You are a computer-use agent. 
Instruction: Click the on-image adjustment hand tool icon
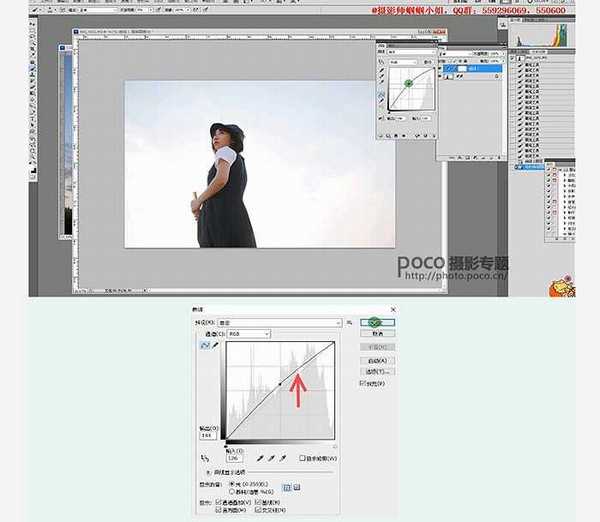click(x=206, y=458)
